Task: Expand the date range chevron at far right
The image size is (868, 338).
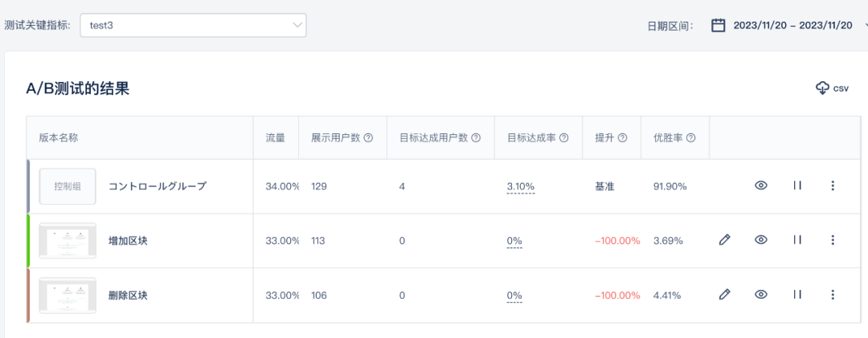Action: [864, 26]
